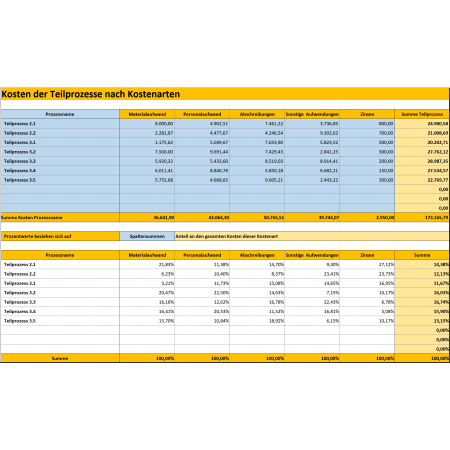Select 'Teilprozess 3.2' name in the percentage table
The width and height of the screenshot is (450, 450).
[x=20, y=293]
